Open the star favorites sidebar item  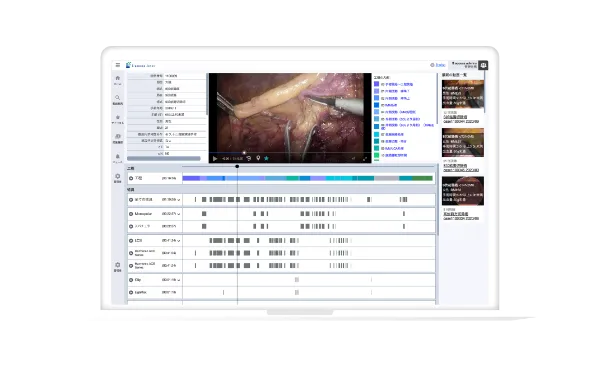[117, 119]
